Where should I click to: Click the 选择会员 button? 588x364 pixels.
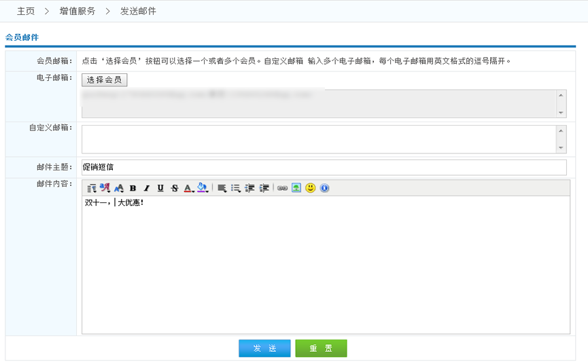104,80
